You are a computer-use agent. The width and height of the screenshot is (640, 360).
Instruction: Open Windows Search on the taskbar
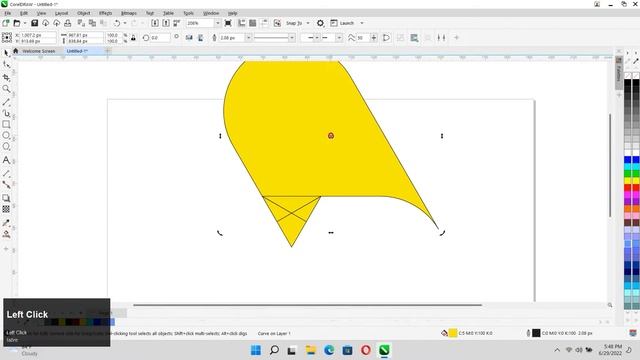[274, 350]
